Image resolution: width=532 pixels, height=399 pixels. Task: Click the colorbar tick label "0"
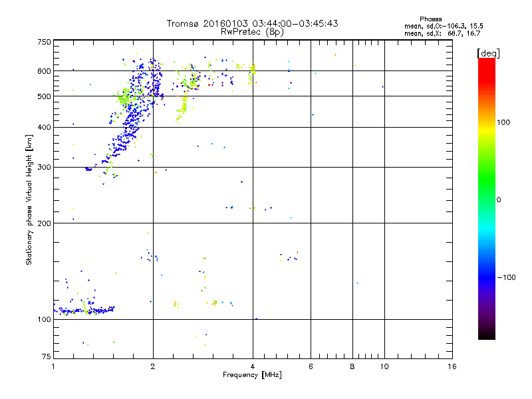click(499, 199)
